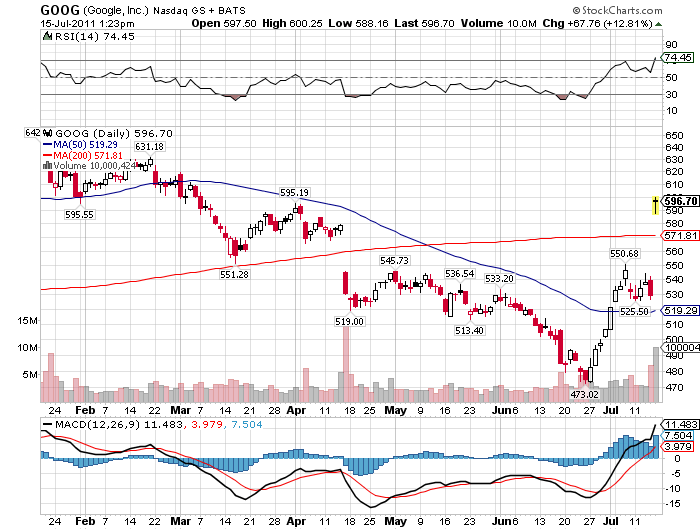The height and width of the screenshot is (530, 700).
Task: Click the 595.19 high price label
Action: [294, 192]
